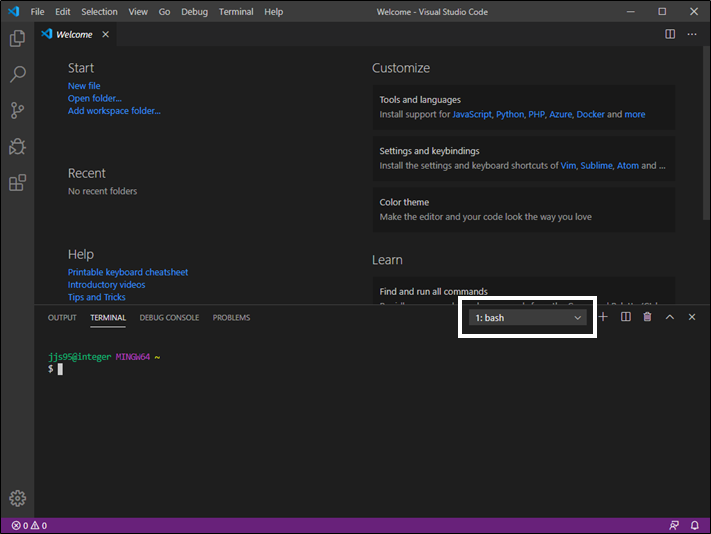Split the editor to the right
The image size is (711, 534).
(x=670, y=34)
